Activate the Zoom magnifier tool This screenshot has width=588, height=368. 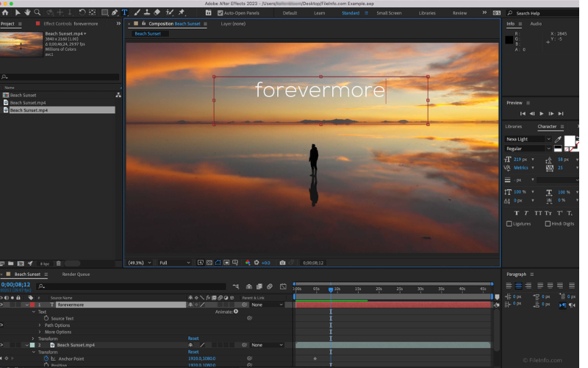[x=37, y=13]
